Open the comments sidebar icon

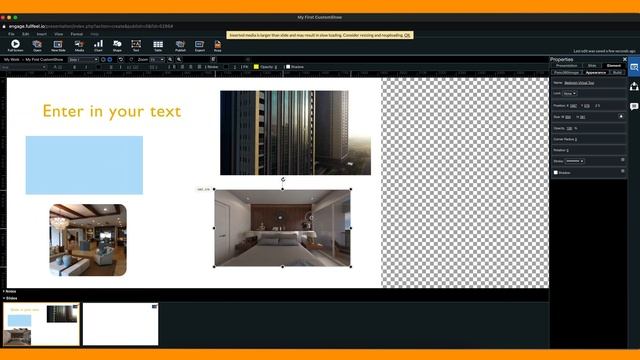(x=634, y=107)
